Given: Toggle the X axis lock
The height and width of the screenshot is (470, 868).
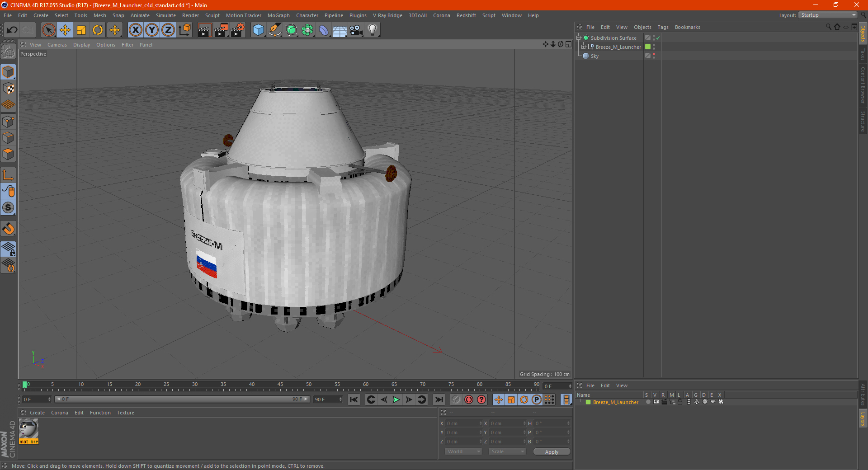Looking at the screenshot, I should 135,30.
